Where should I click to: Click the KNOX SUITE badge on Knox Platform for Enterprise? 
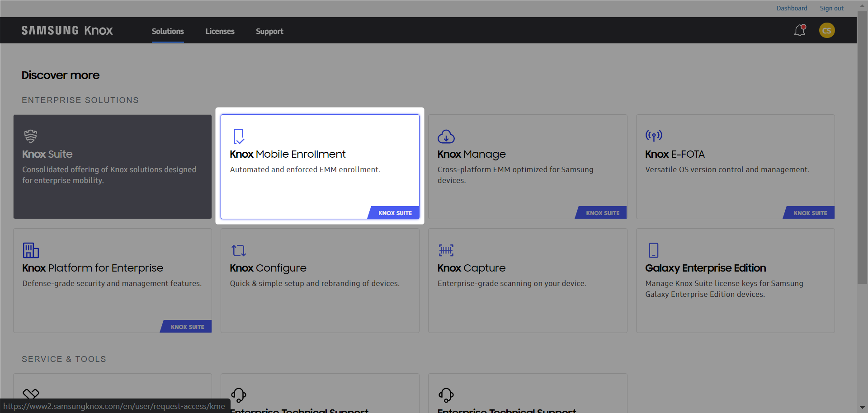point(186,327)
